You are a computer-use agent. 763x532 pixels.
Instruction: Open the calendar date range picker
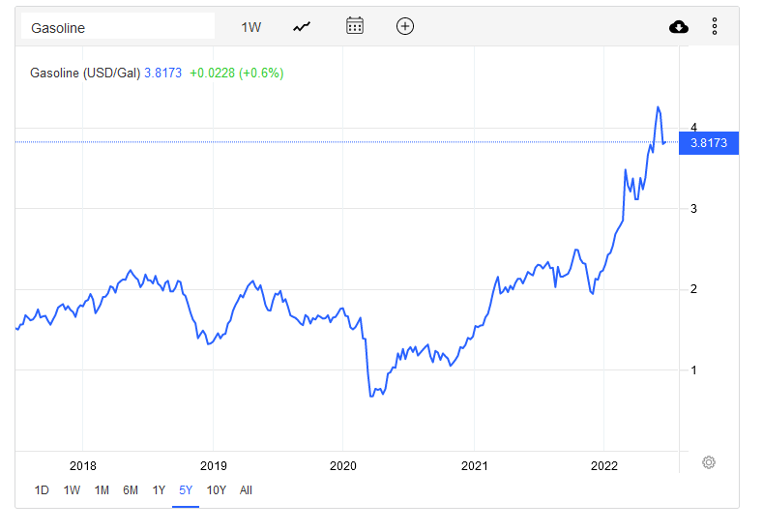355,26
